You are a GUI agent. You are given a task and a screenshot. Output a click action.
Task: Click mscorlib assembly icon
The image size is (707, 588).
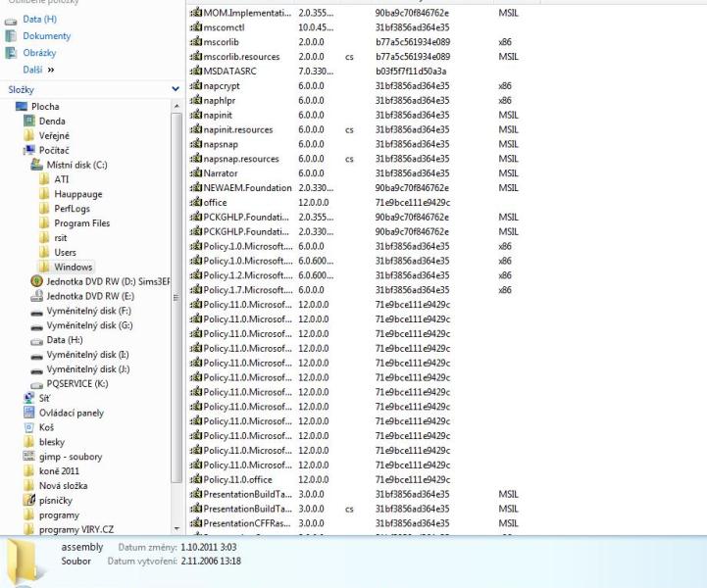196,42
